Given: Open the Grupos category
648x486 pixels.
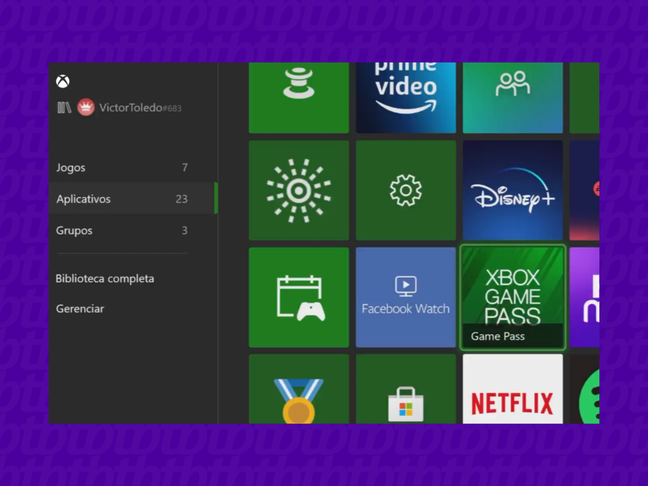Looking at the screenshot, I should coord(133,230).
